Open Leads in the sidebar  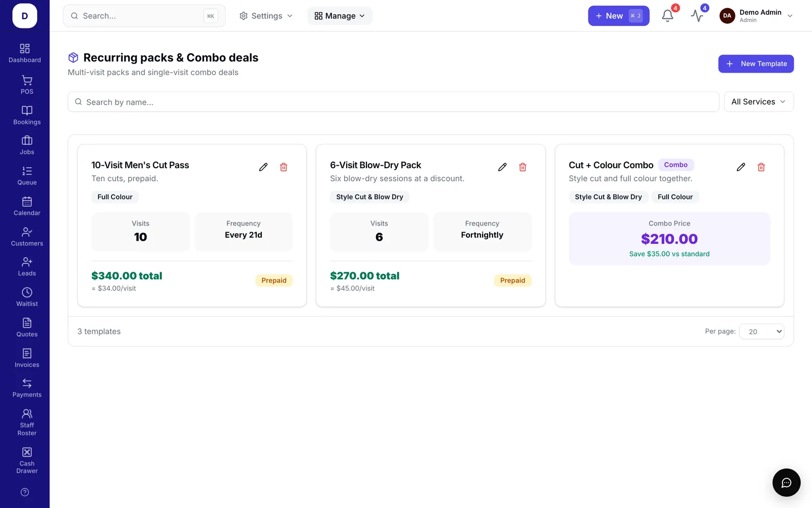pyautogui.click(x=27, y=267)
